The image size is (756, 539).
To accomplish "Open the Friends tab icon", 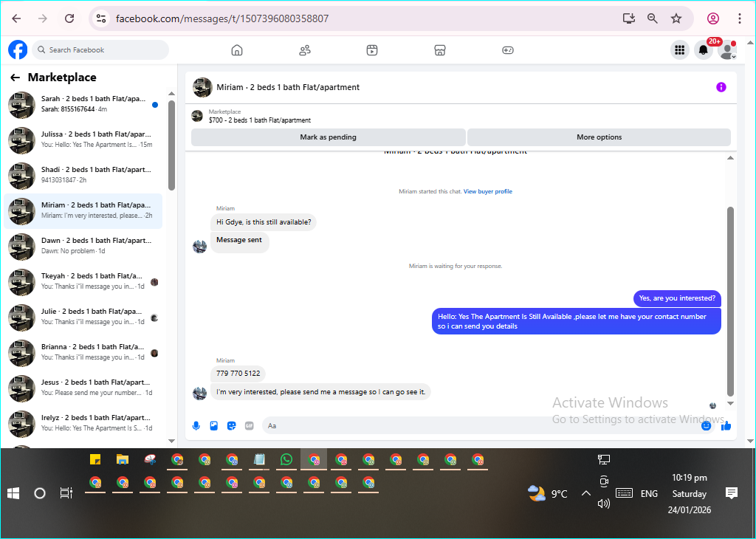I will pyautogui.click(x=305, y=50).
